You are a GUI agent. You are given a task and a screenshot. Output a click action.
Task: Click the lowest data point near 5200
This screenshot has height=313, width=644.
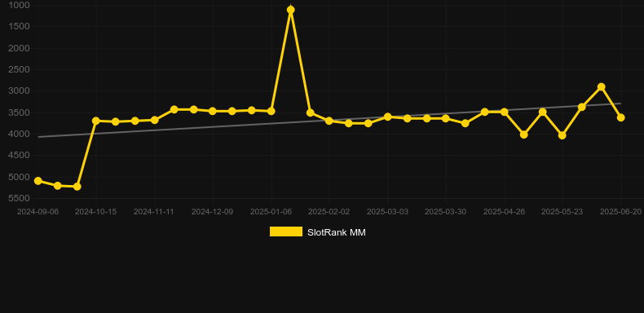pos(77,187)
